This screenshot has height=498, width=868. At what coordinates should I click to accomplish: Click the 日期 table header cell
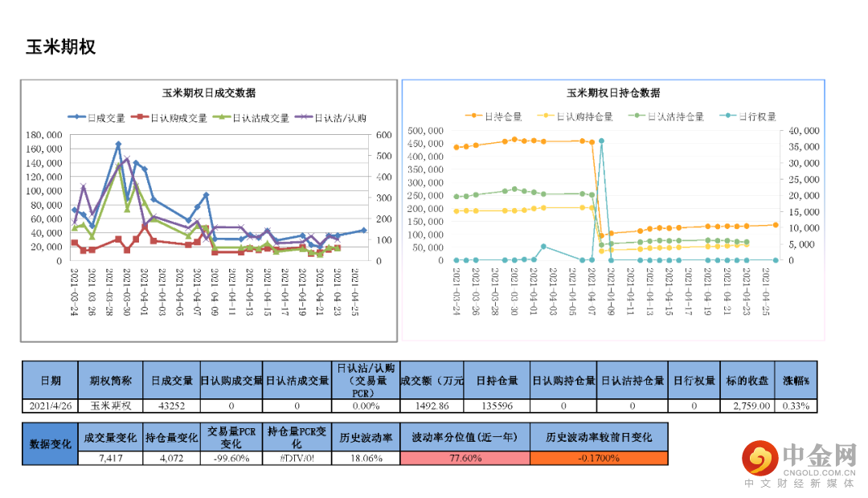[50, 380]
